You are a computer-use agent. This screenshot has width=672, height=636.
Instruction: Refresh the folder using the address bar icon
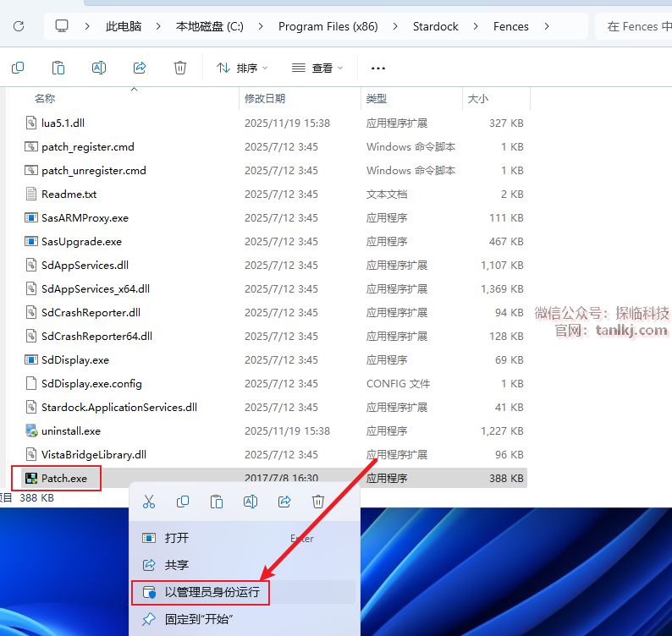point(19,26)
